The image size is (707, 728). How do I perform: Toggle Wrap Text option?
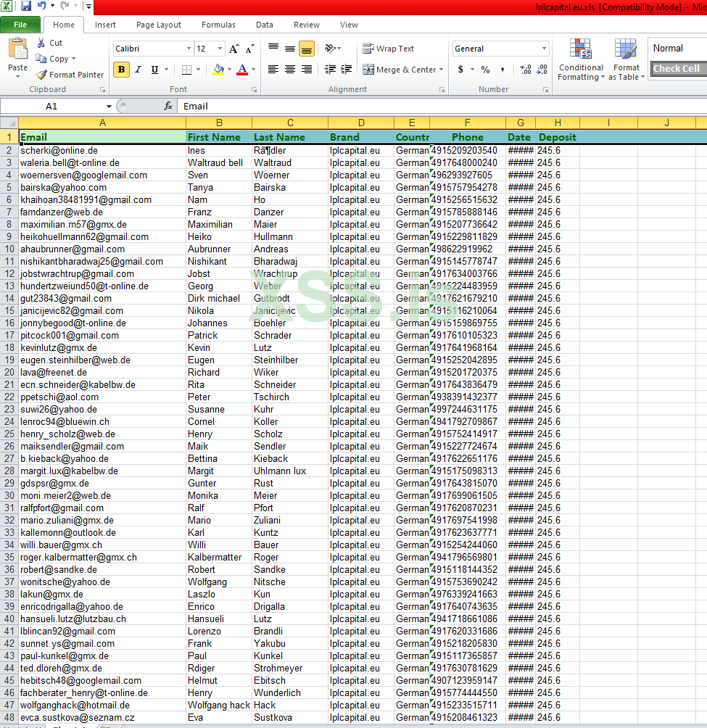pyautogui.click(x=389, y=49)
